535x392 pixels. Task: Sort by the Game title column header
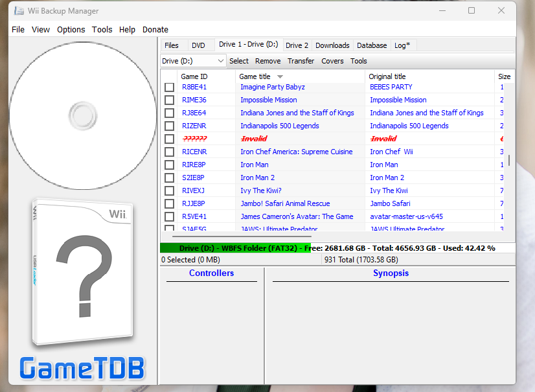pos(301,76)
